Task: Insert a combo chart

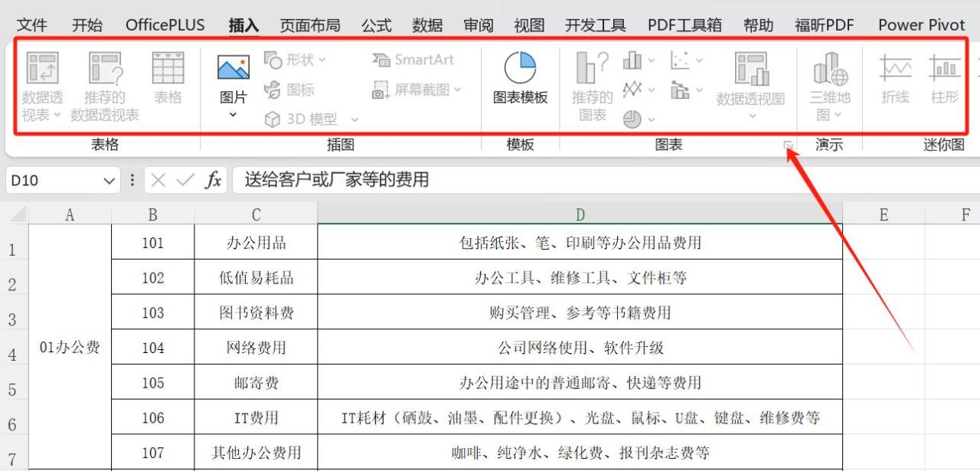Action: pyautogui.click(x=680, y=90)
